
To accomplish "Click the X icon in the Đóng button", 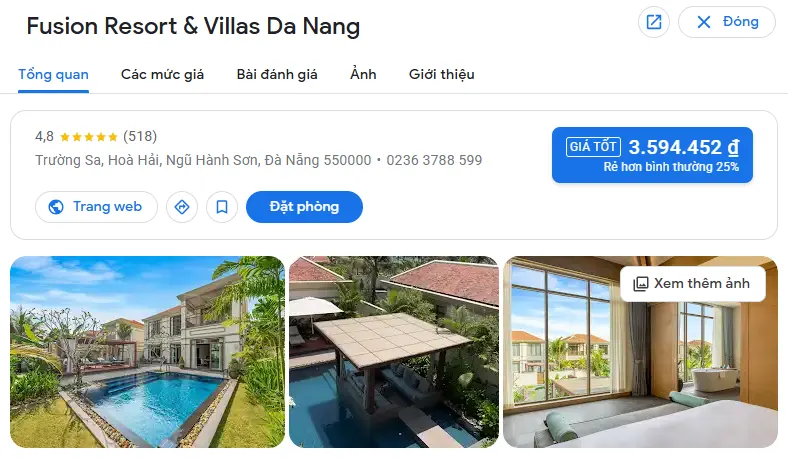I will [x=704, y=22].
